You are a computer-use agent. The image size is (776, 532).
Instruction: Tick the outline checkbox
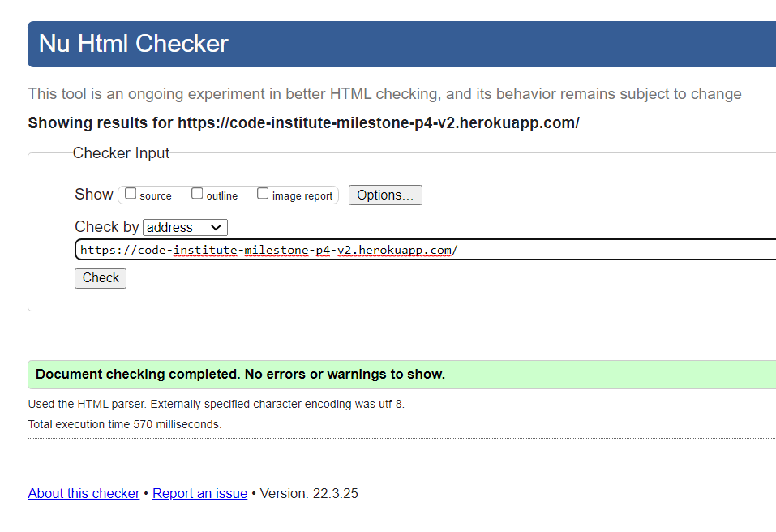pyautogui.click(x=197, y=194)
